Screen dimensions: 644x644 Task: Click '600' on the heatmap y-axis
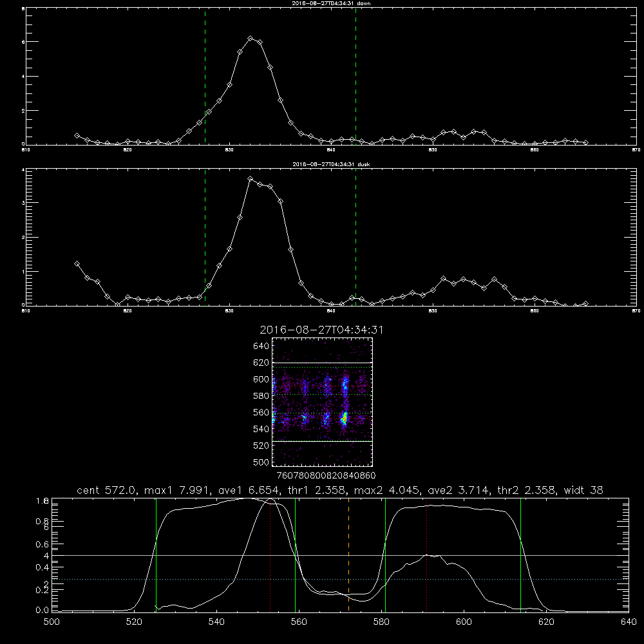(x=261, y=379)
